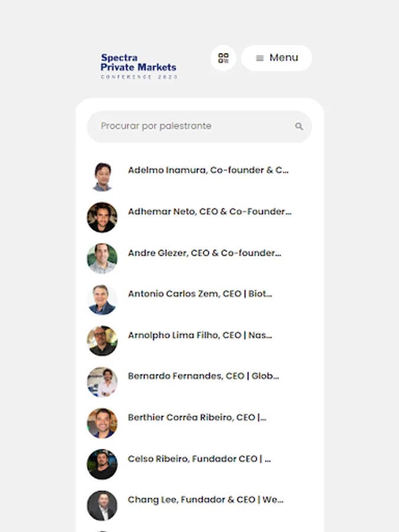
Task: Open Berthier Corrêa Ribeiro's photo
Action: [102, 423]
